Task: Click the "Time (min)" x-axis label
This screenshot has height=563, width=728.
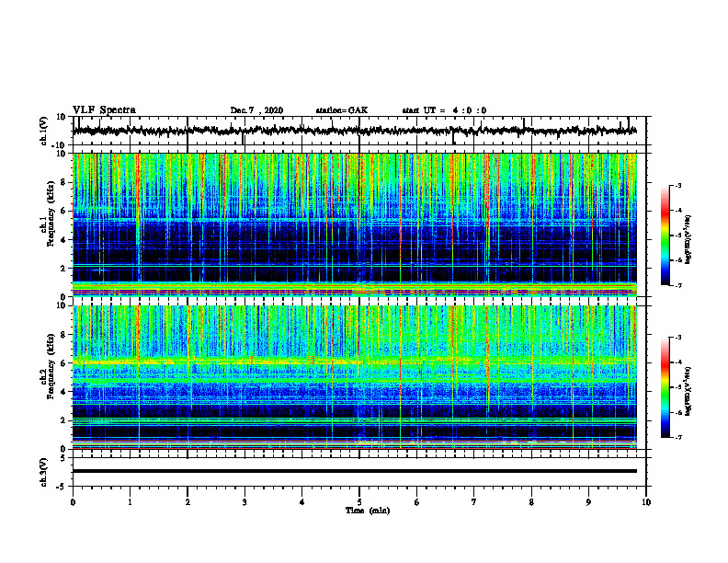Action: click(368, 511)
